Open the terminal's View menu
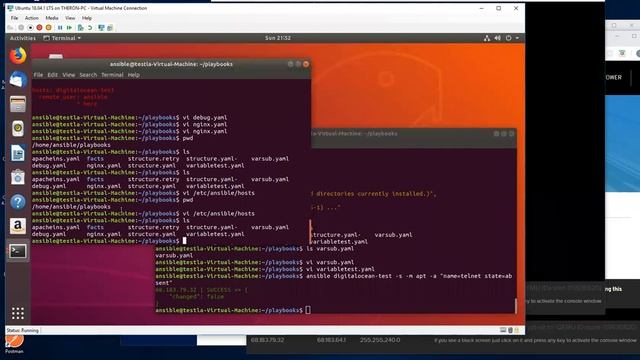The image size is (640, 360). (x=69, y=75)
